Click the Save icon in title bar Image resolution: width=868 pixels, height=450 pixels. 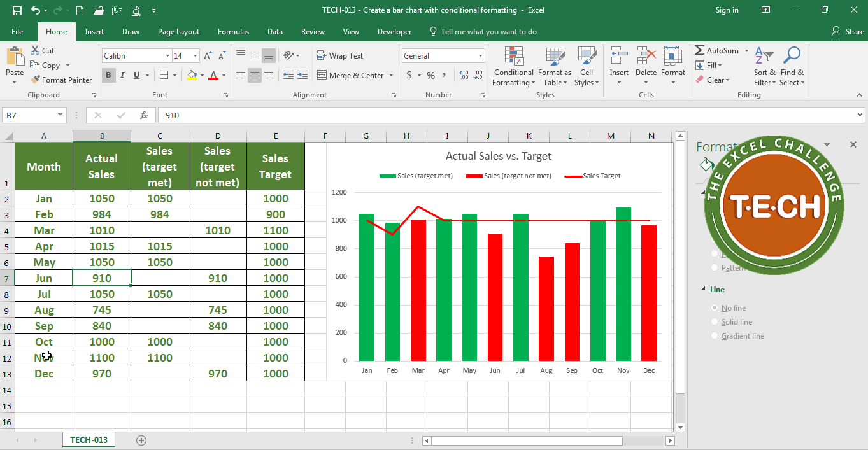pos(17,10)
